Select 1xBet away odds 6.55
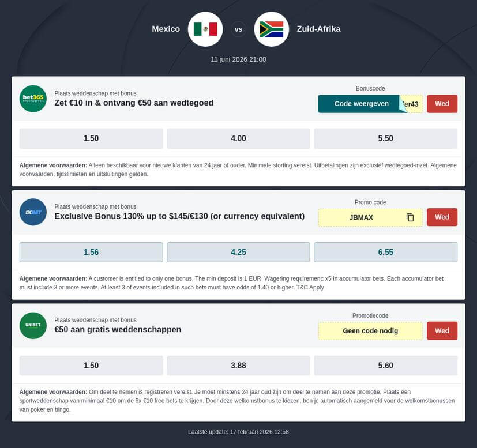 tap(385, 252)
